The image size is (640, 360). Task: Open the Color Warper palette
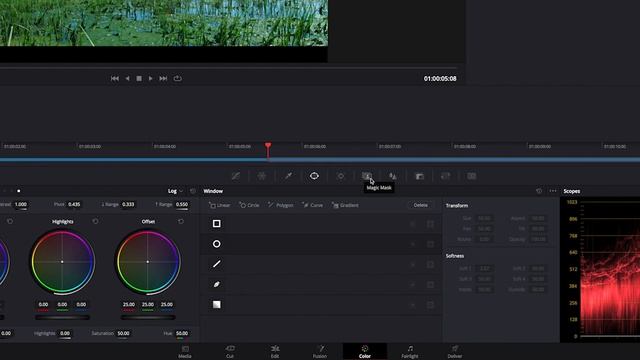pyautogui.click(x=262, y=176)
